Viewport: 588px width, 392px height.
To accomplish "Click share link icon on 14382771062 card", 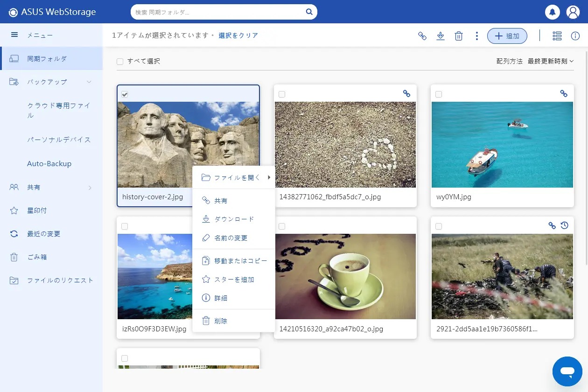I will [x=406, y=94].
